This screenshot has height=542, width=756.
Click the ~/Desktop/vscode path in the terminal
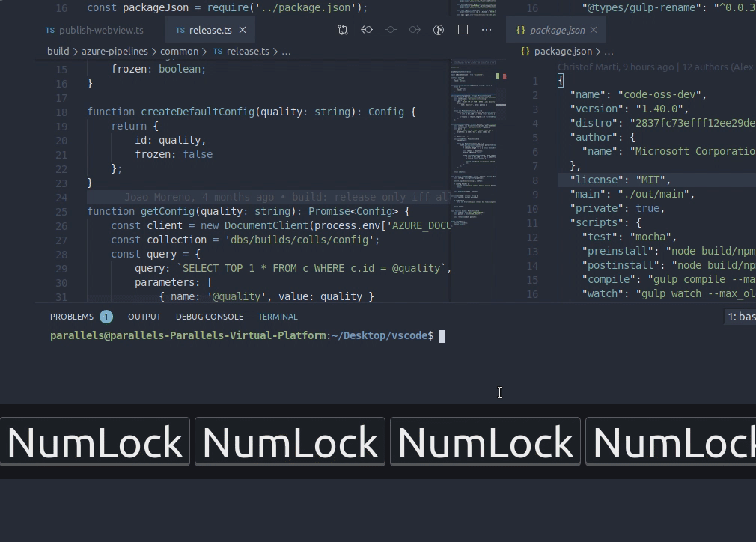[379, 335]
